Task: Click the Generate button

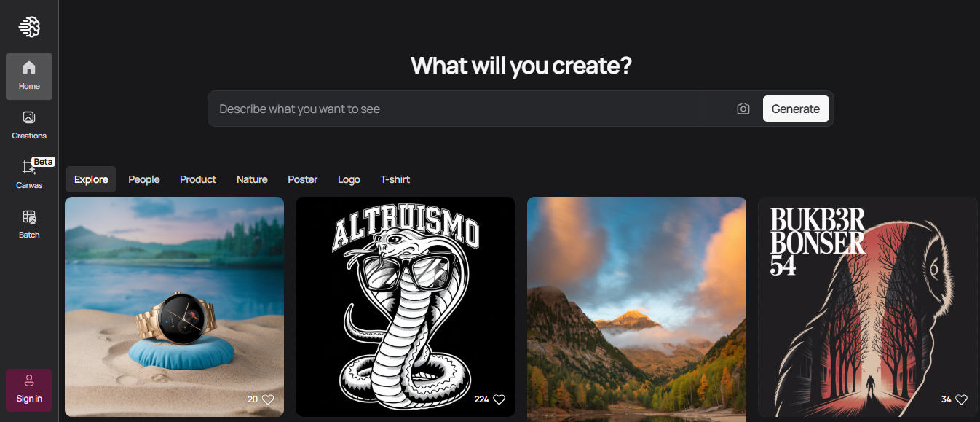Action: pos(796,109)
